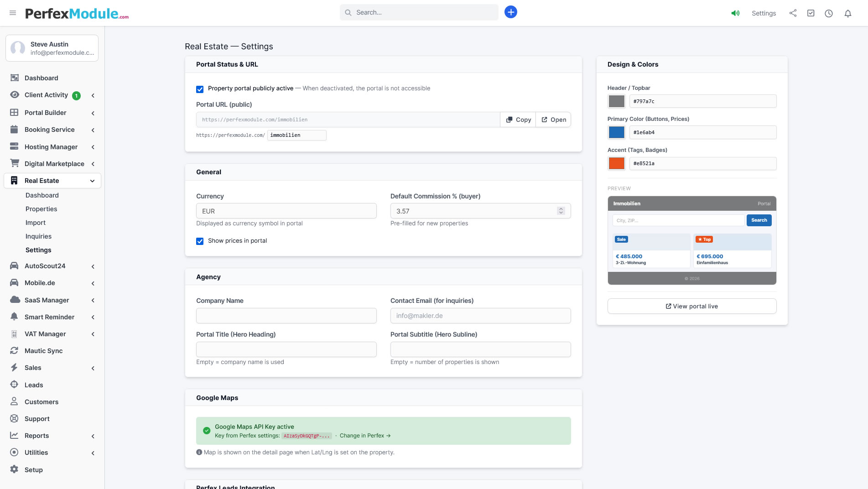The width and height of the screenshot is (868, 489).
Task: Click the hamburger menu icon
Action: tap(13, 13)
